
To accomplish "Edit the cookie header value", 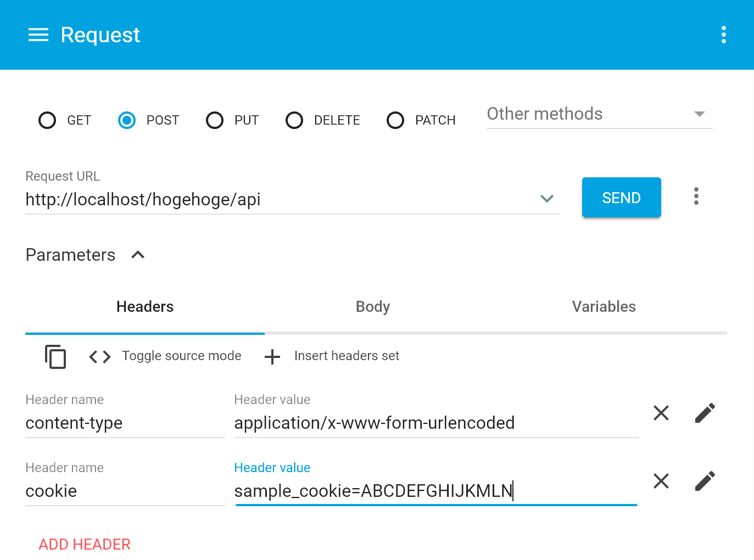I will 705,481.
